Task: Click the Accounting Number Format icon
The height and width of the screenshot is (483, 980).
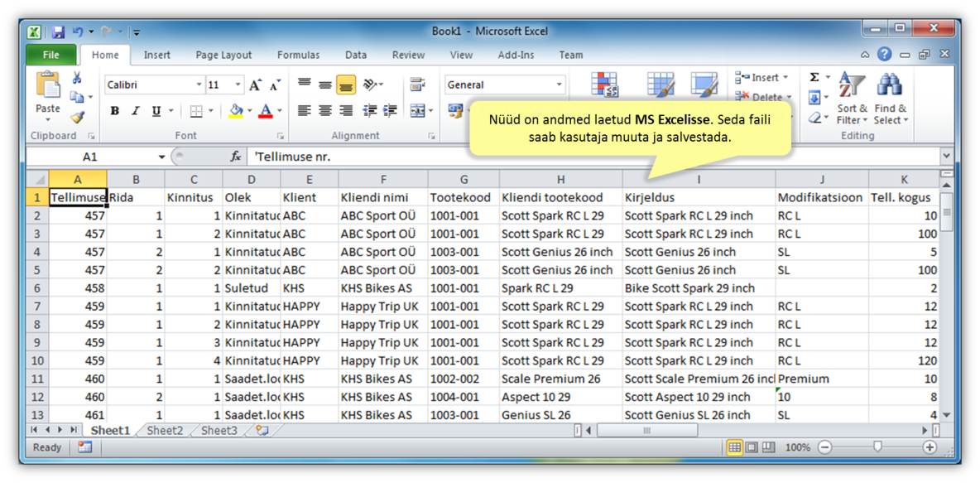Action: click(x=454, y=111)
